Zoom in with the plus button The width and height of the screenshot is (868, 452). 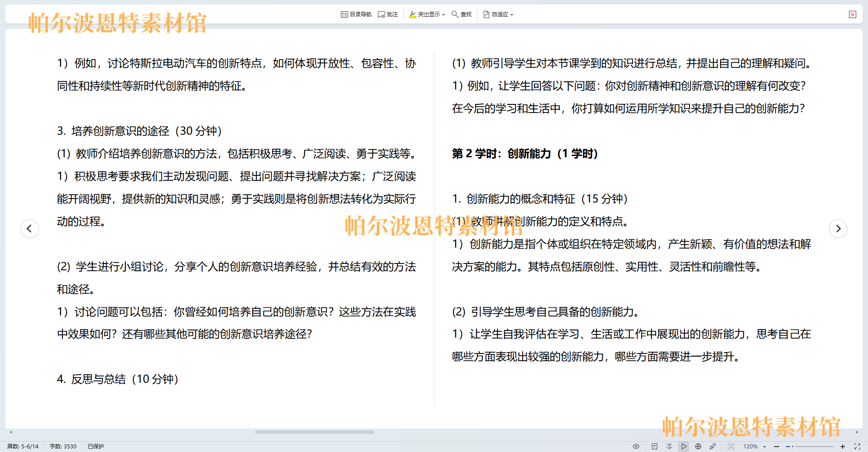point(843,446)
